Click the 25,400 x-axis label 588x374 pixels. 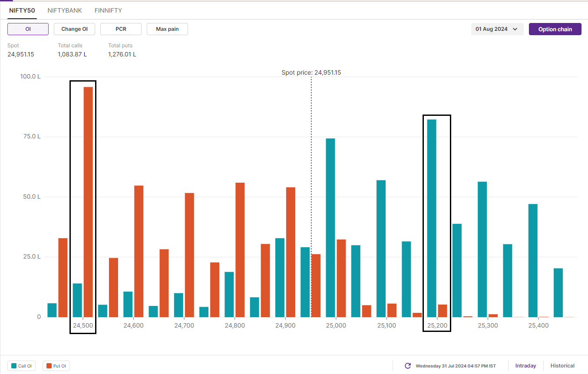point(538,325)
